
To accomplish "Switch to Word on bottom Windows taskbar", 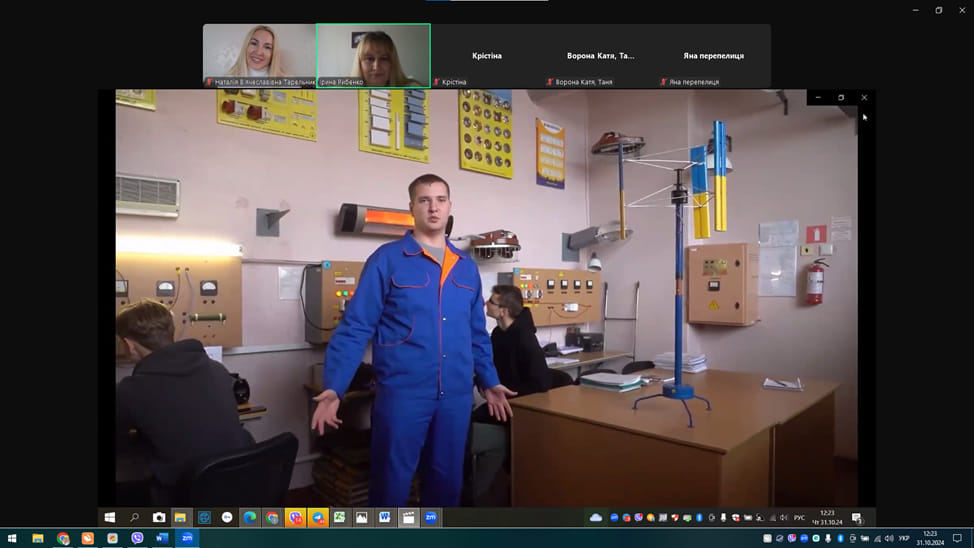I will pyautogui.click(x=162, y=538).
